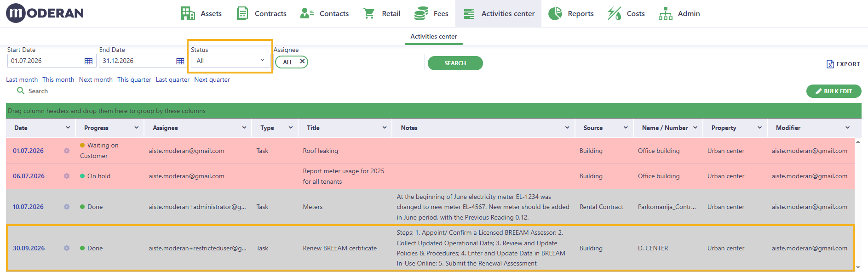Select Last quarter date shortcut
The width and height of the screenshot is (868, 277).
[x=172, y=79]
